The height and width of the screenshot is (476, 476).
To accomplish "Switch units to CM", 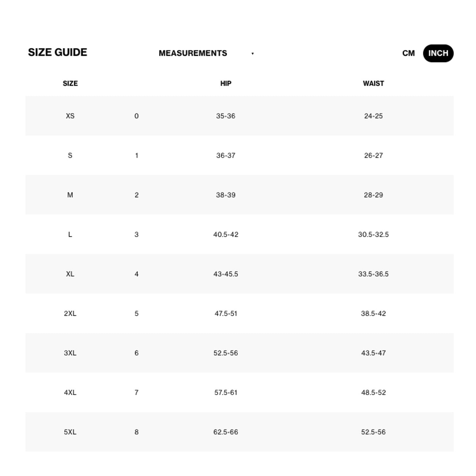I will tap(408, 53).
